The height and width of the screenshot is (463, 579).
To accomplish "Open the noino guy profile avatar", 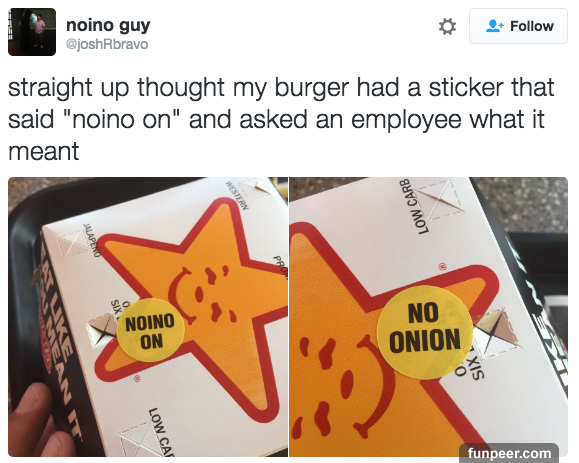I will pyautogui.click(x=32, y=32).
